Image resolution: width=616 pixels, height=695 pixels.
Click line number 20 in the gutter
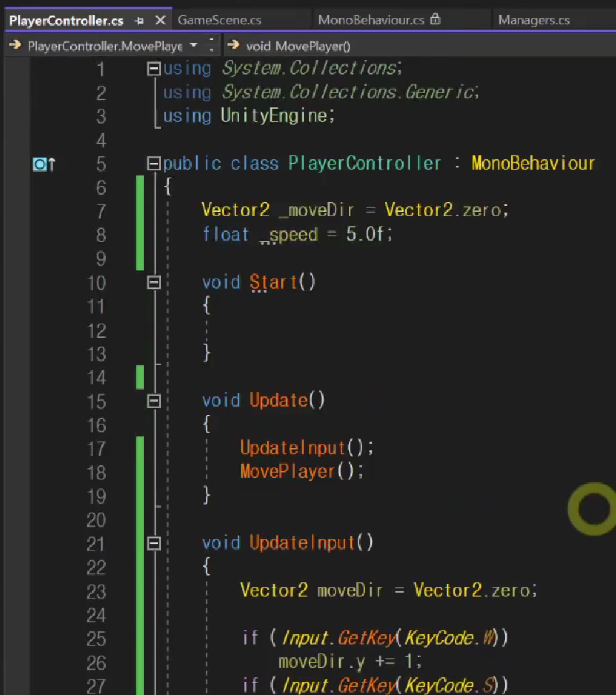click(96, 520)
